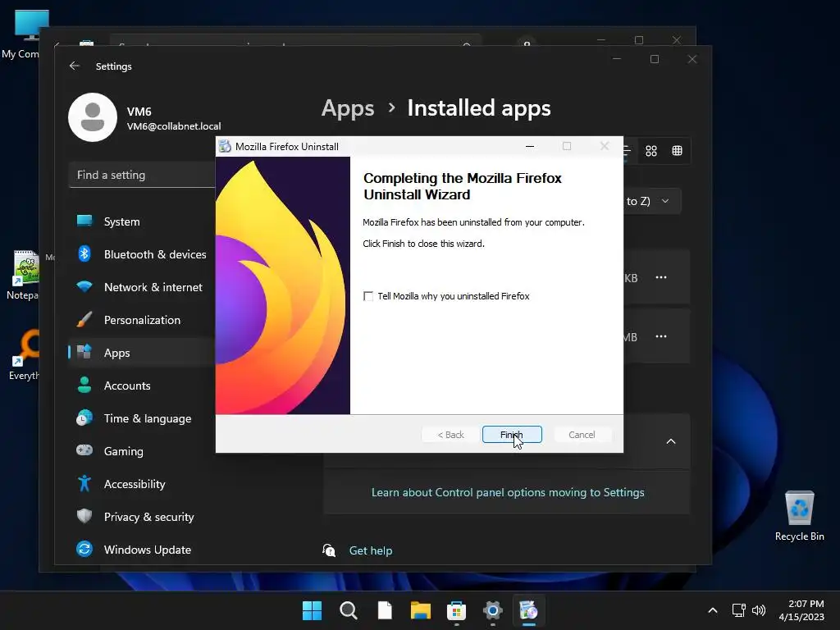The width and height of the screenshot is (840, 630).
Task: Go back using the Settings back arrow
Action: pos(75,66)
